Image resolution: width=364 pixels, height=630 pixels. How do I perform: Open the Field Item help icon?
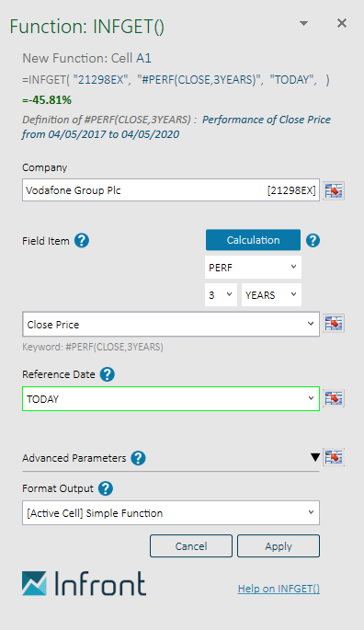click(82, 241)
